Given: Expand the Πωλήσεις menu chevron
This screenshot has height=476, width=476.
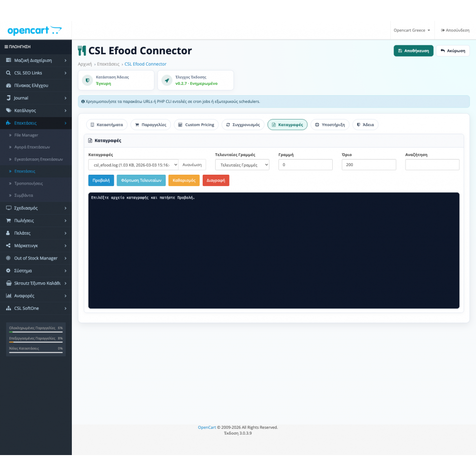Looking at the screenshot, I should click(x=65, y=220).
